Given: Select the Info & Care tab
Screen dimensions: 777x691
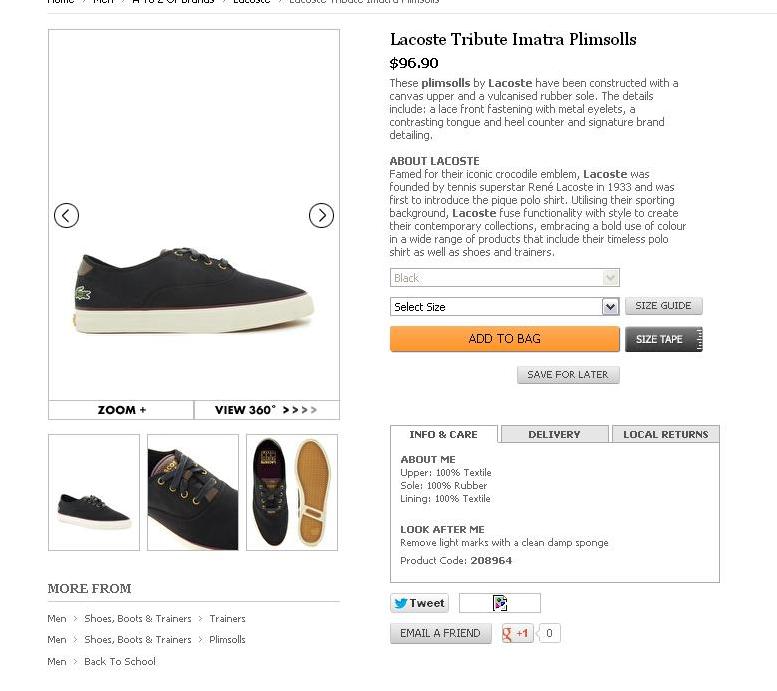Looking at the screenshot, I should coord(443,434).
